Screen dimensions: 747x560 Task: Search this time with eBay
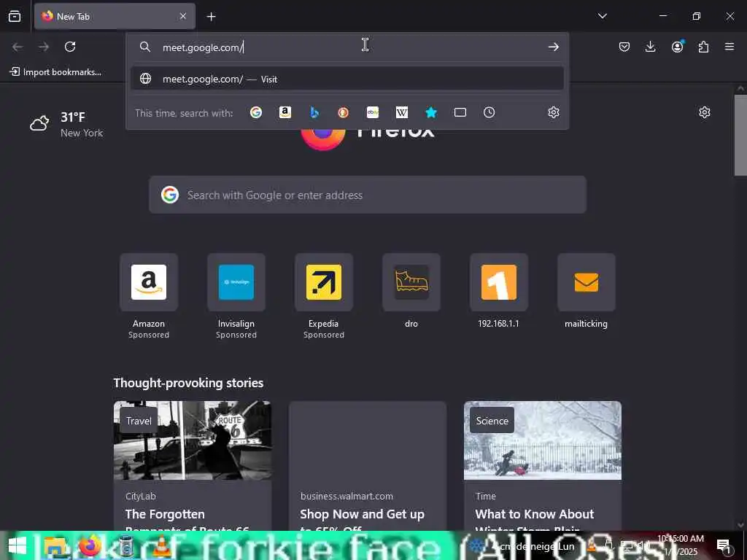(x=373, y=112)
